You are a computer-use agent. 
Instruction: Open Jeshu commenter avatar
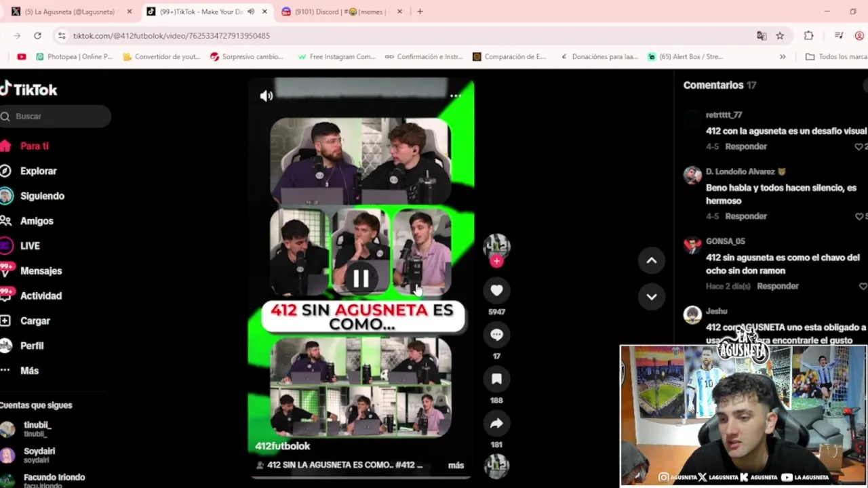692,314
